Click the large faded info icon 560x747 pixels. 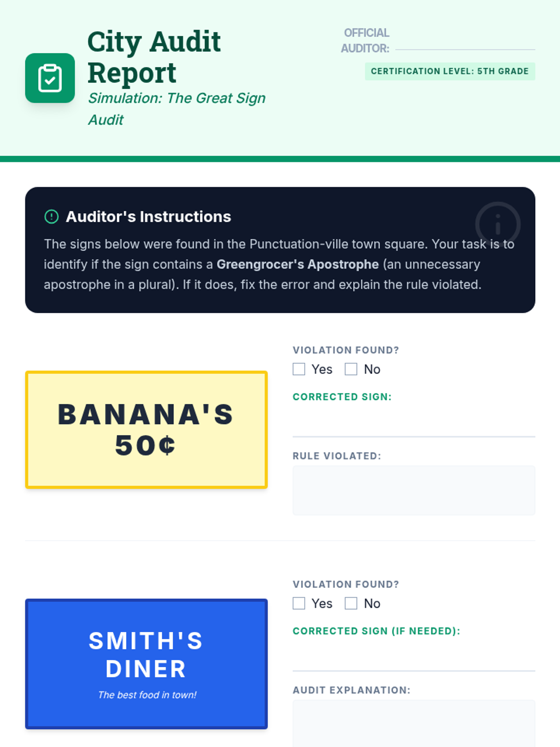(x=497, y=224)
